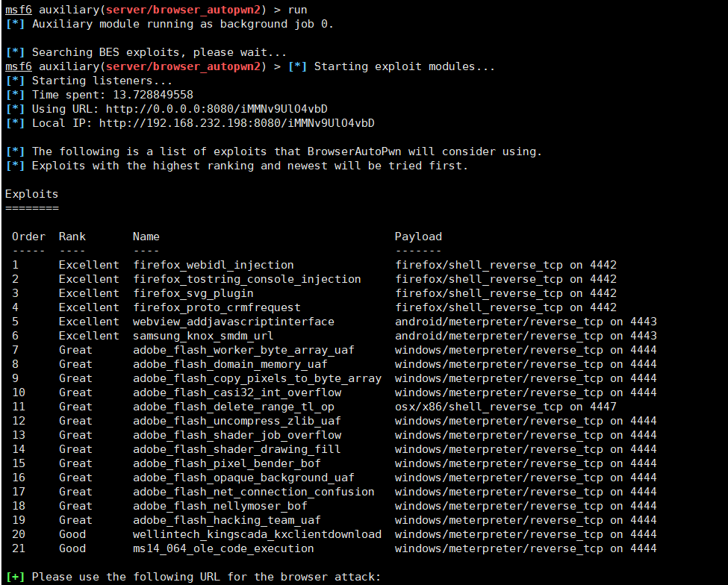Viewport: 728px width, 585px height.
Task: Click 'adobe_flash_copy_pixels_to_byte_array' name
Action: click(257, 378)
